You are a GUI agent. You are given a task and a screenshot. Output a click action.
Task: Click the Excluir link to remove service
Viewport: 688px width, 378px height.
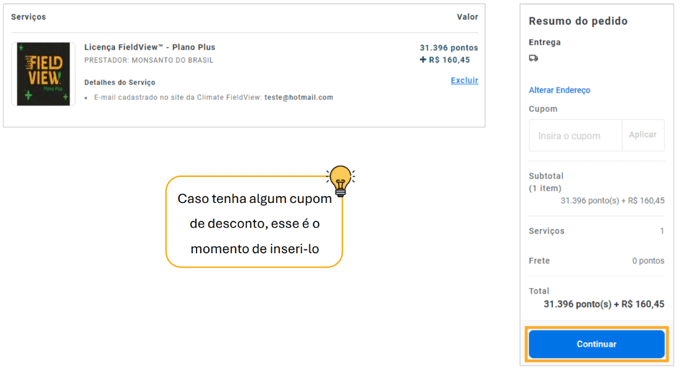(464, 80)
